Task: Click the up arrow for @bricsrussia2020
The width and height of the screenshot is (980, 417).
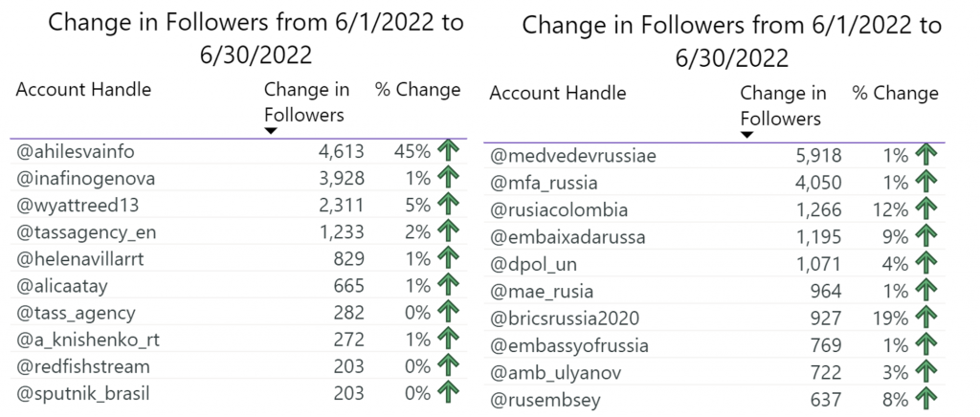Action: coord(925,319)
